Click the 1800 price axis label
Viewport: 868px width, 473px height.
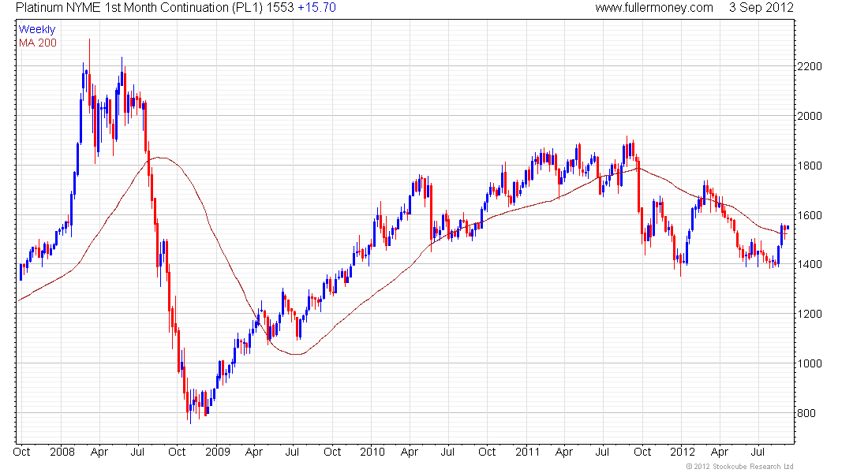[x=810, y=166]
